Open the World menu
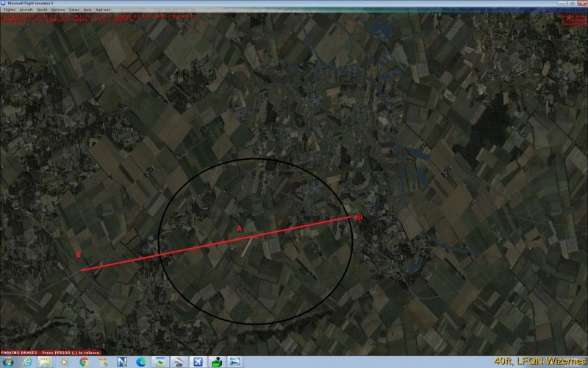 pos(42,10)
